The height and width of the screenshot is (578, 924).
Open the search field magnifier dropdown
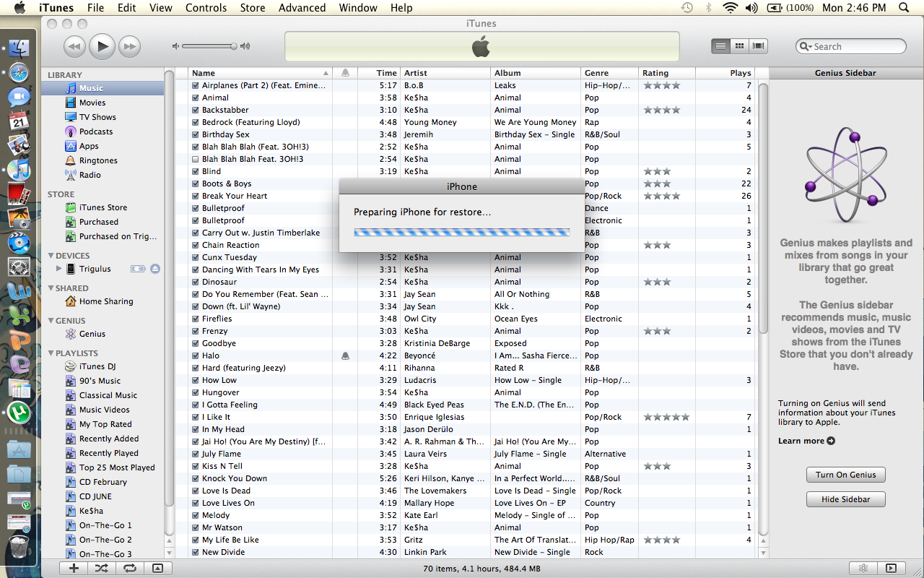click(806, 46)
